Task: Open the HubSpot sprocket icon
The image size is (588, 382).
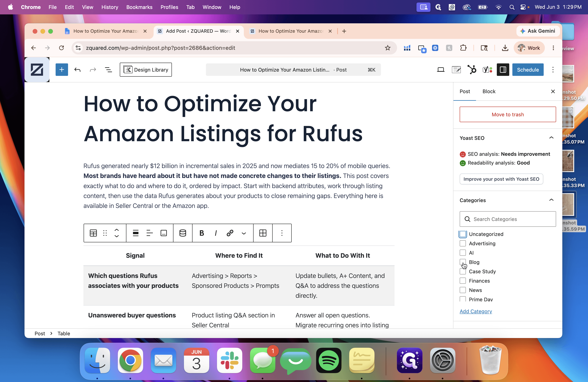Action: [472, 70]
